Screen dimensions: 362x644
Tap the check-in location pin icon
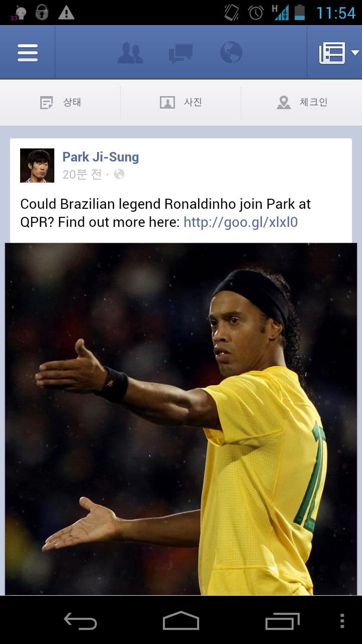pos(284,103)
